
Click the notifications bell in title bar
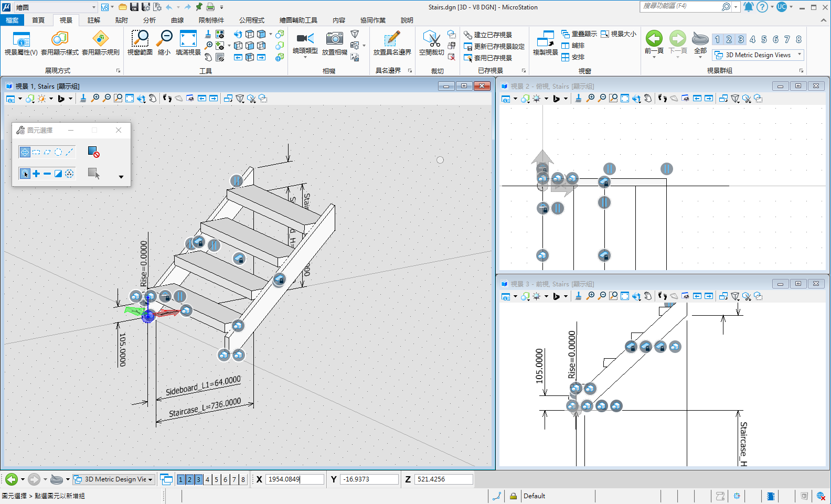coord(748,7)
